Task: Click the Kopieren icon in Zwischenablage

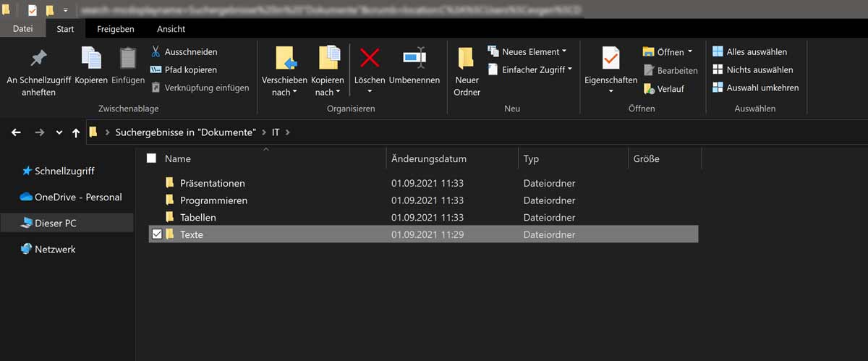Action: click(x=91, y=59)
